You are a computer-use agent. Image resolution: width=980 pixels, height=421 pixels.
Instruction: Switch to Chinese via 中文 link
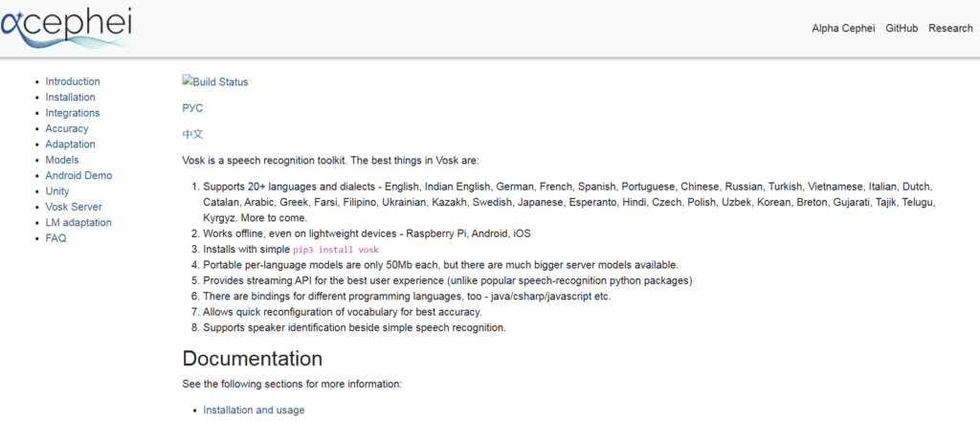[x=192, y=134]
